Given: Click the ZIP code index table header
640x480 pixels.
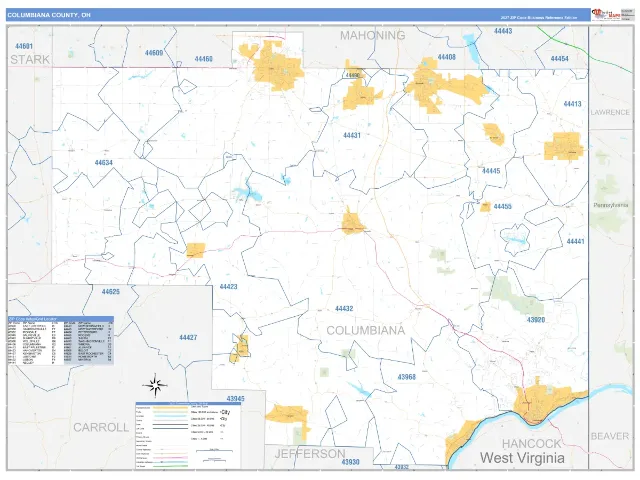Looking at the screenshot, I should [x=61, y=319].
